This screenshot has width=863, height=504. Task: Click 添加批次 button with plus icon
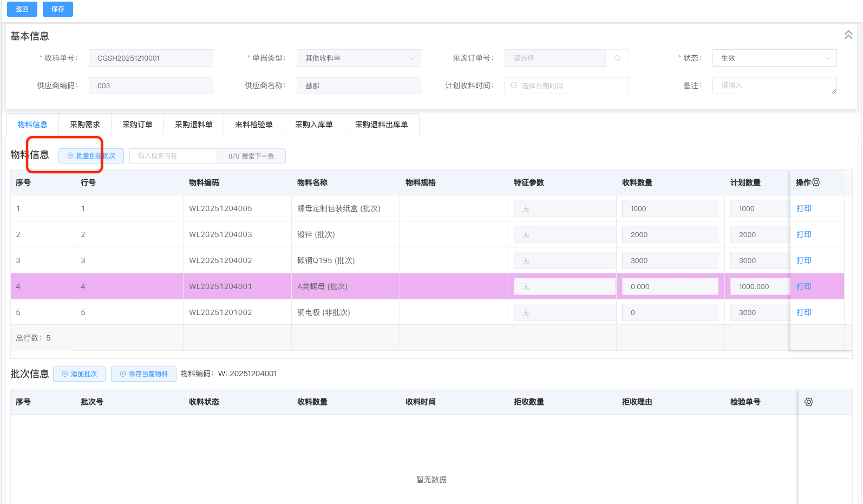(79, 374)
